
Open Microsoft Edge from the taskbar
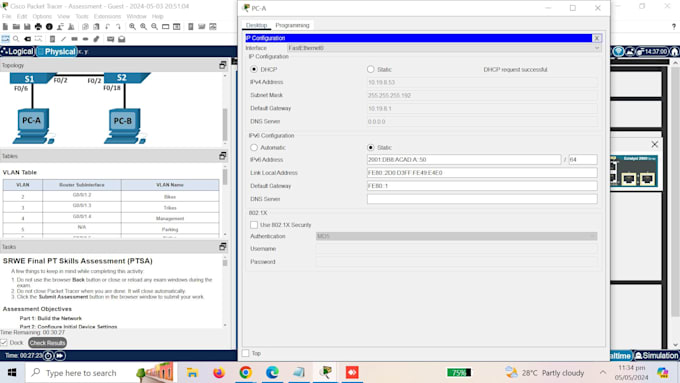coord(272,373)
